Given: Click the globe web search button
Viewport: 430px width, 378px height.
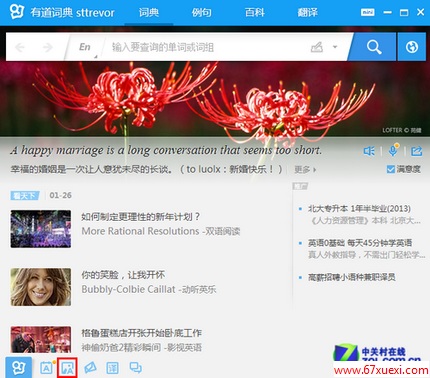Looking at the screenshot, I should tap(412, 47).
